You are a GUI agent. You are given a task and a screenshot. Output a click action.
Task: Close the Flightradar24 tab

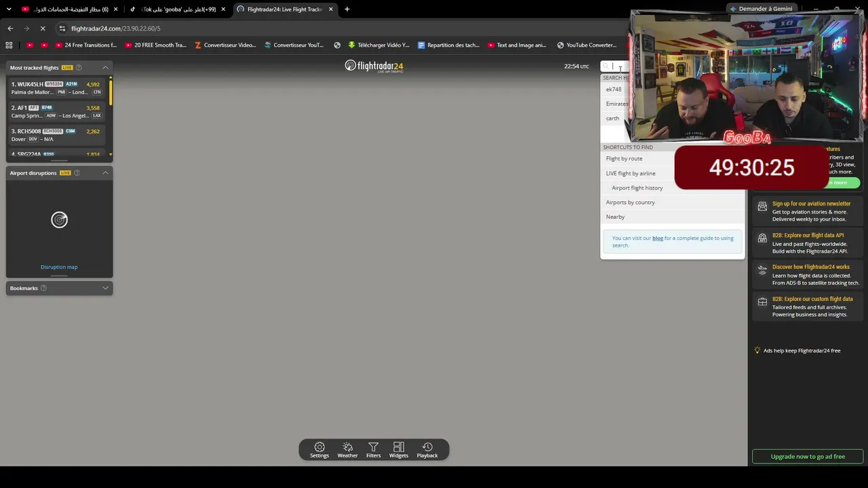[x=331, y=9]
